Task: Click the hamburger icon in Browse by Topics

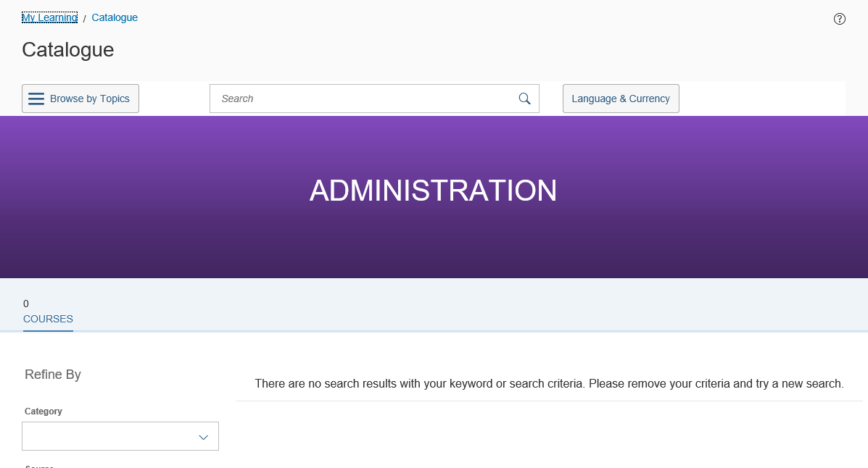Action: [x=36, y=99]
